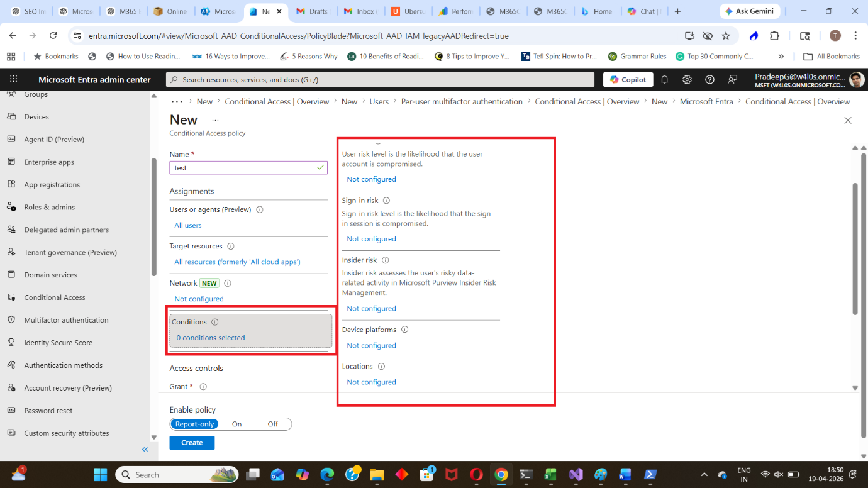Viewport: 868px width, 488px height.
Task: Select Authentication methods in sidebar
Action: point(63,365)
